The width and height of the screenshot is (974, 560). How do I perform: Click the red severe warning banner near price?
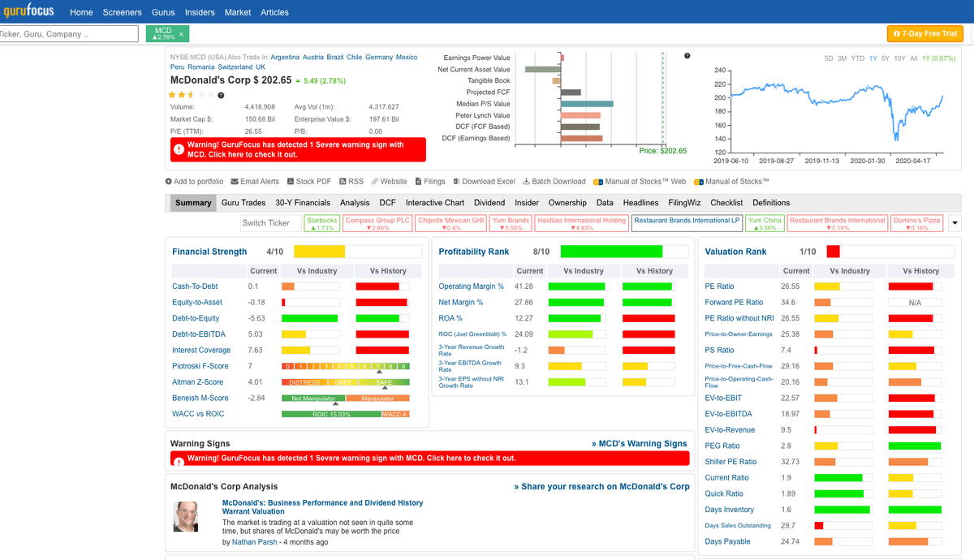pos(298,149)
